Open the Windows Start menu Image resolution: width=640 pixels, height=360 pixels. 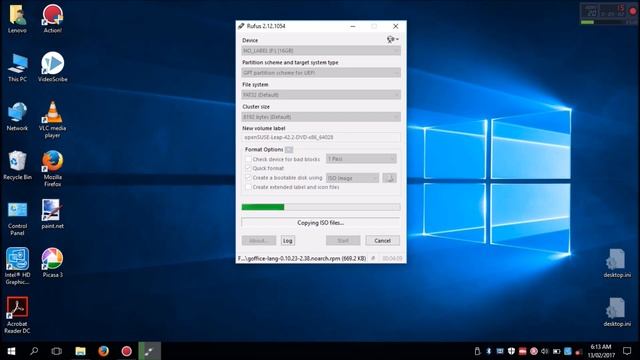[x=11, y=351]
